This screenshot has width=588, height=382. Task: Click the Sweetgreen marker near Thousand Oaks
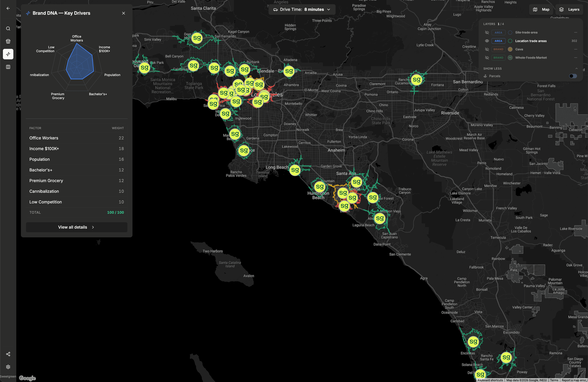144,68
